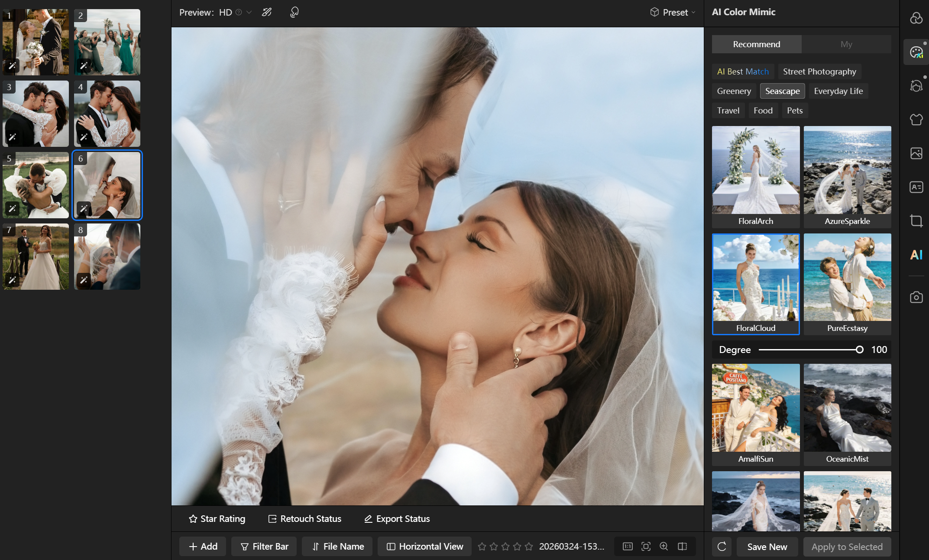Select the Street Photography category
The width and height of the screenshot is (929, 560).
coord(819,71)
